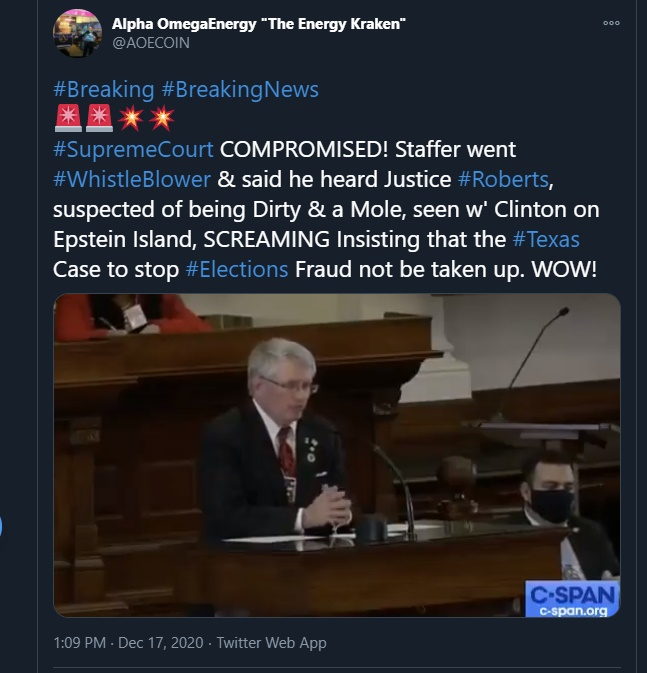Click the first collision spark emoji
This screenshot has width=647, height=673.
[x=131, y=118]
